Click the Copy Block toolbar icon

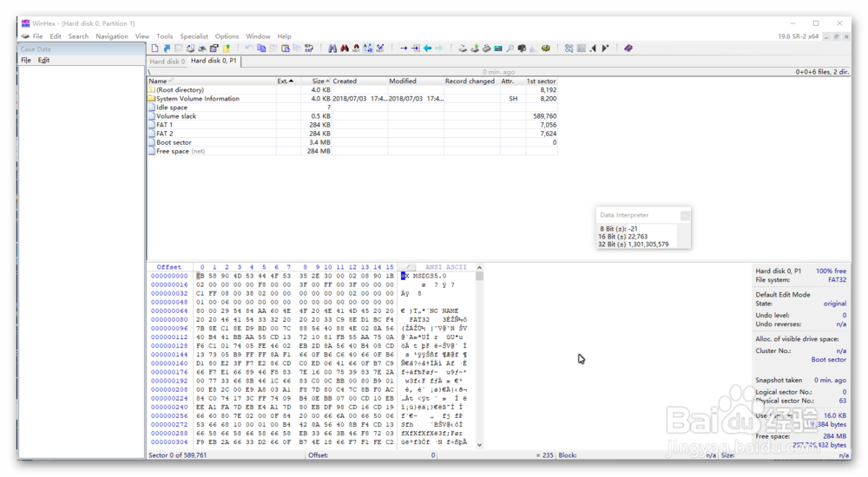(x=261, y=49)
